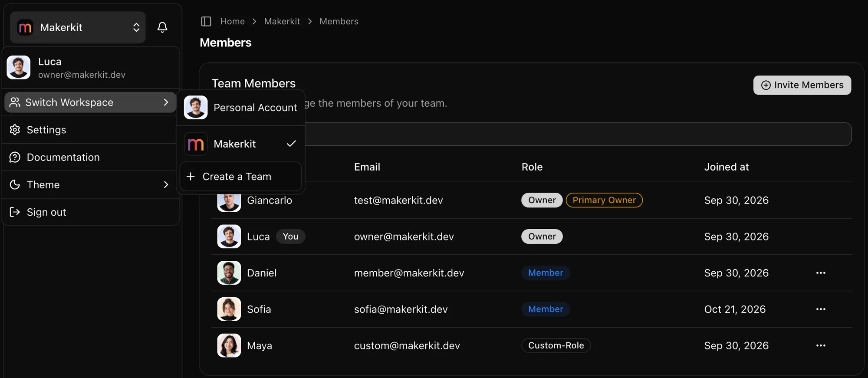Toggle the sidebar panel icon
This screenshot has width=868, height=378.
[x=206, y=21]
